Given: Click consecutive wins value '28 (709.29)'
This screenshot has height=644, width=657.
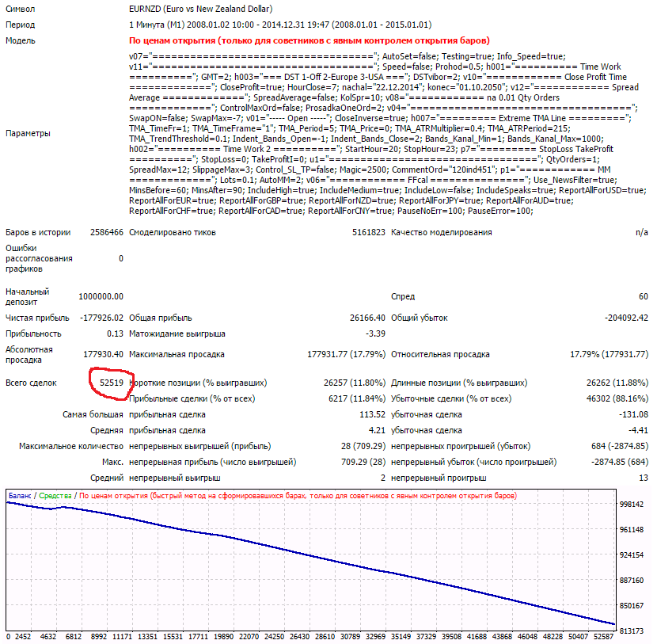Looking at the screenshot, I should [x=363, y=446].
